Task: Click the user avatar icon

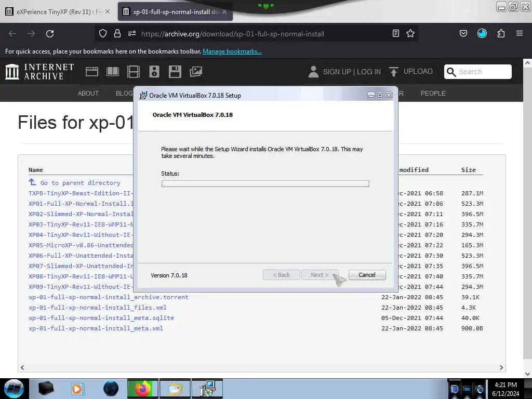Action: (x=313, y=72)
